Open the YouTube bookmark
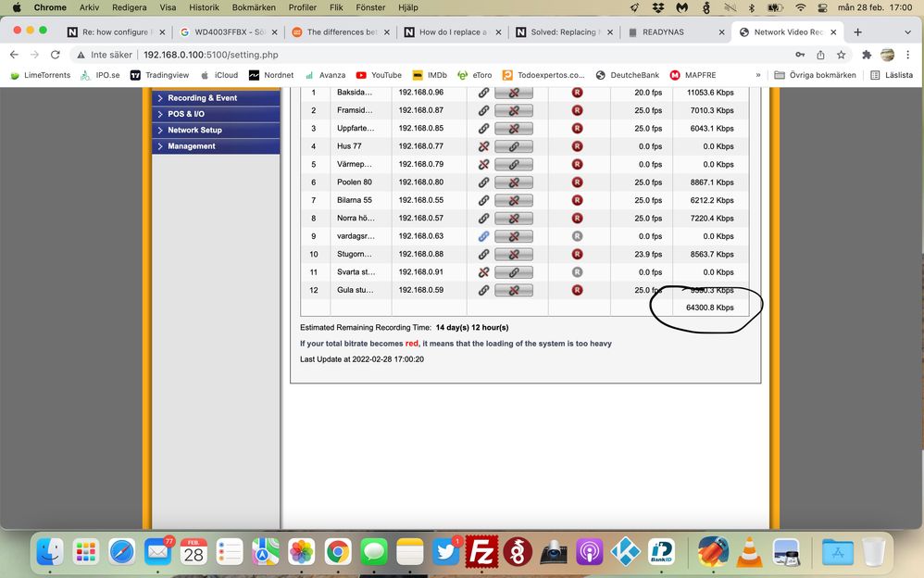This screenshot has height=578, width=924. pyautogui.click(x=379, y=75)
